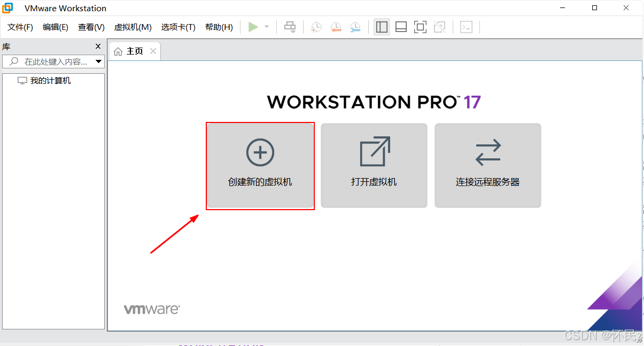Screen dimensions: 644x346
Task: Open the 编辑(E) menu
Action: pos(56,27)
